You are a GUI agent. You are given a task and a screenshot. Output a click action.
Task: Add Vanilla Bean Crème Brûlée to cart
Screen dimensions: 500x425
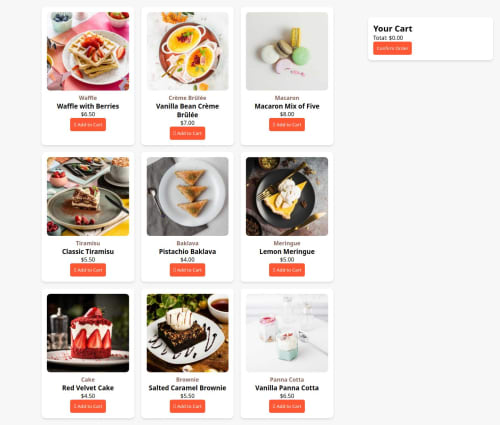tap(187, 133)
